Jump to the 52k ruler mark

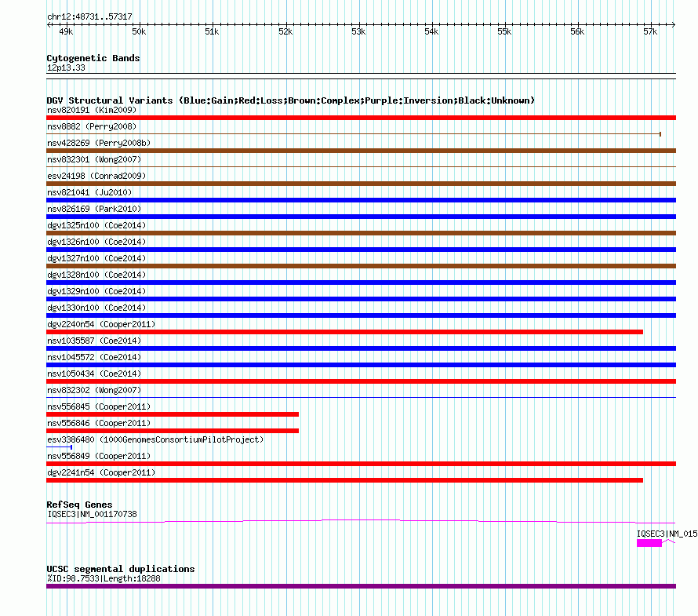285,31
